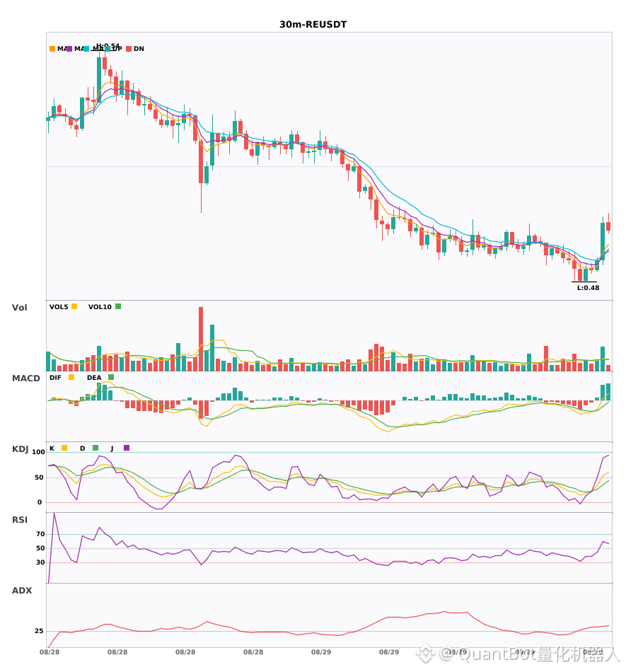The image size is (626, 672).
Task: Click the red DN legend swatch
Action: (129, 49)
